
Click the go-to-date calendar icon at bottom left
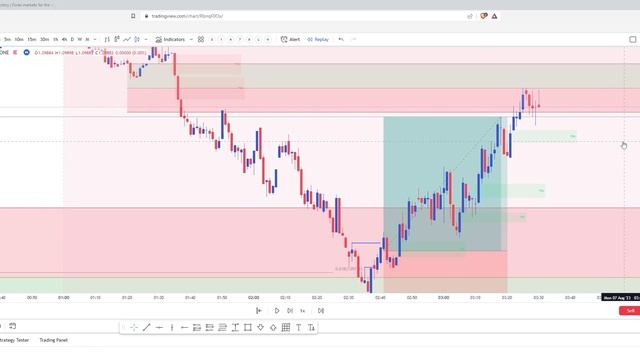tap(13, 326)
